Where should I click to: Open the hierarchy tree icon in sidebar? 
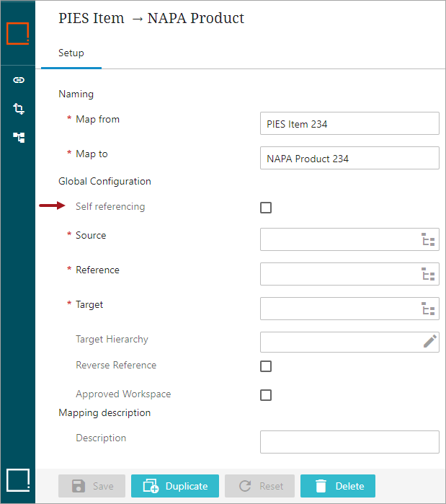pos(19,137)
